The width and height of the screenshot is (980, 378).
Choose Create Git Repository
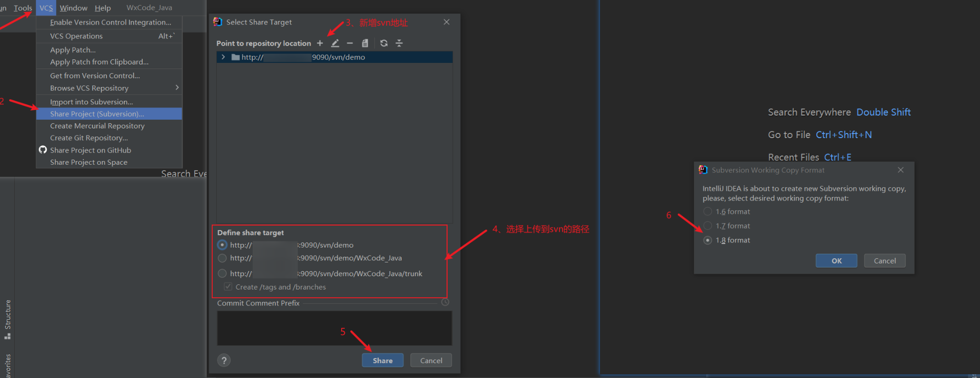click(109, 138)
